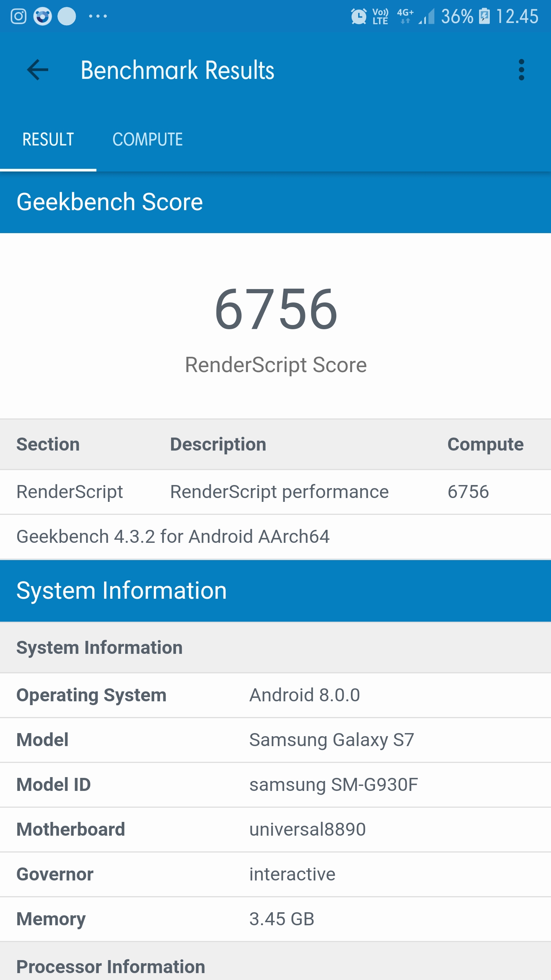Tap the Benchmark Results title
This screenshot has width=551, height=980.
click(178, 70)
